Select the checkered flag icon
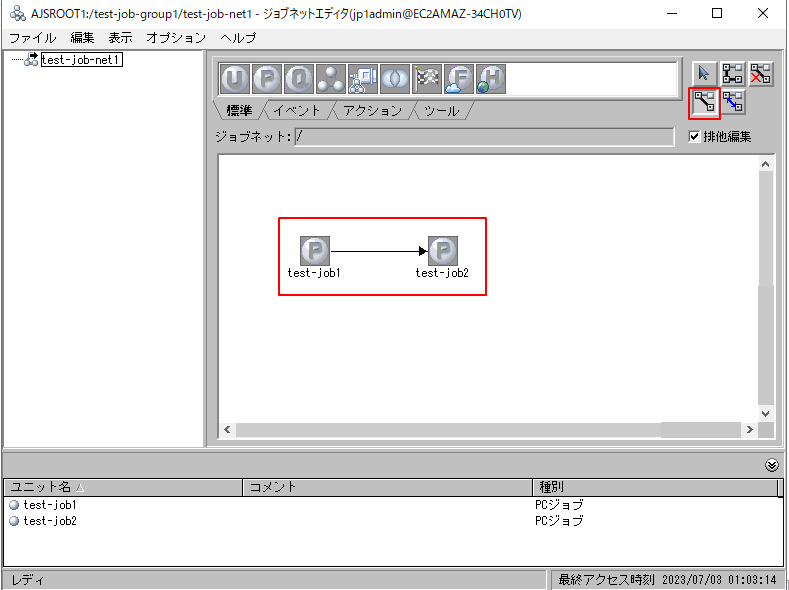 point(427,79)
